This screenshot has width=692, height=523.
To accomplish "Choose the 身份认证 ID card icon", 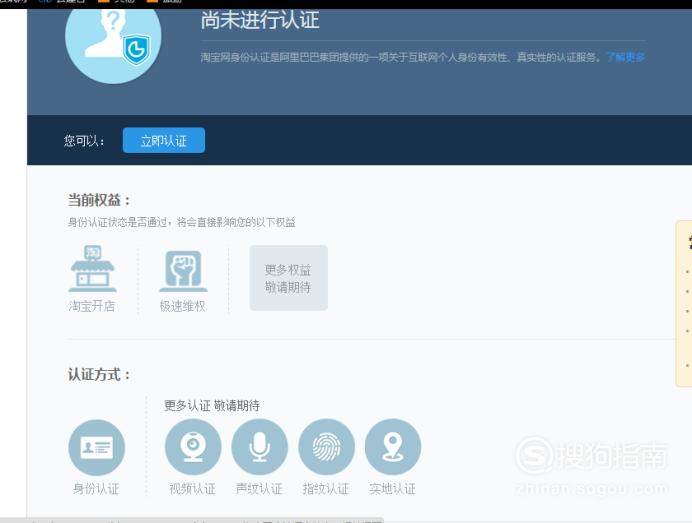I will (97, 447).
